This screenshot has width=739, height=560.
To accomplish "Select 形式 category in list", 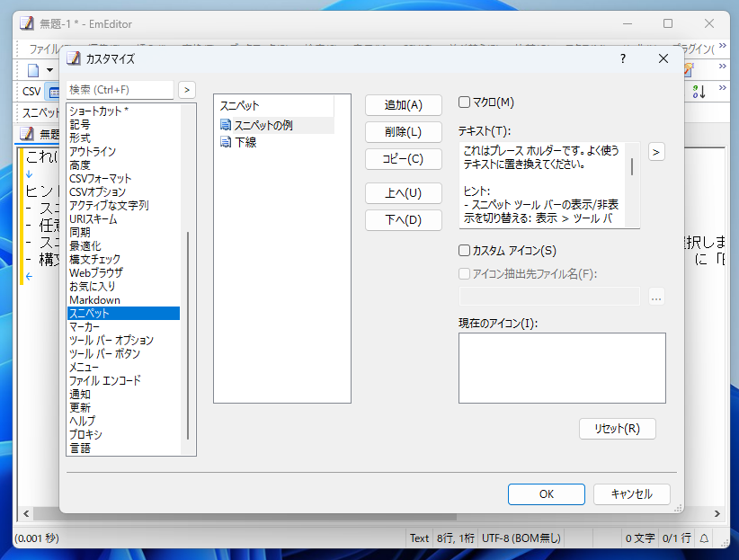I will 123,138.
